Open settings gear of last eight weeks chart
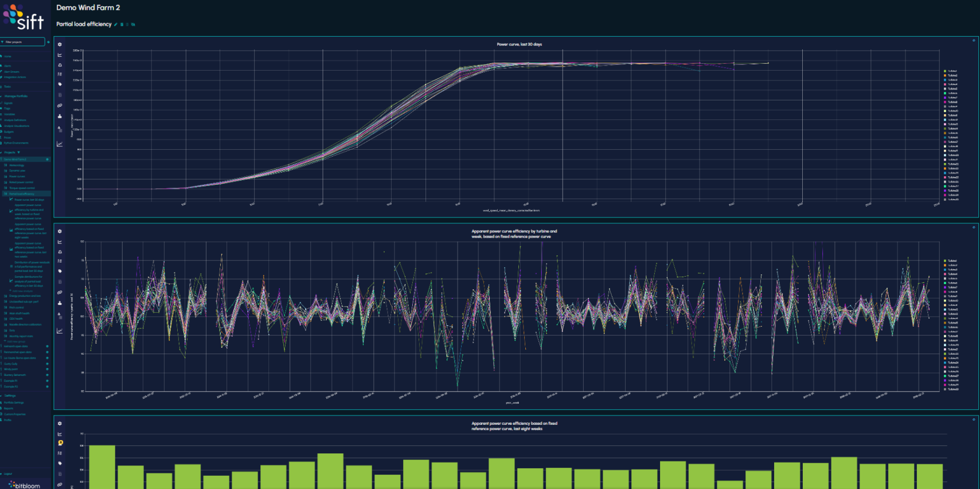980x489 pixels. click(x=60, y=424)
